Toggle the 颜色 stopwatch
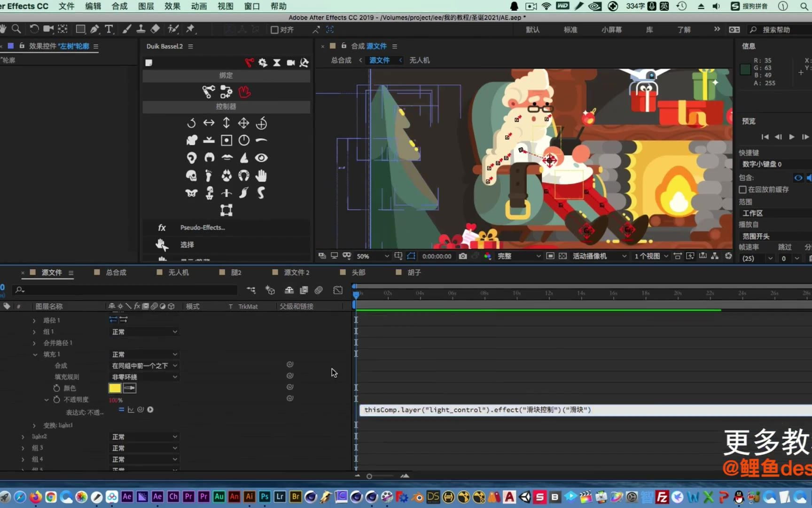This screenshot has height=508, width=812. pyautogui.click(x=57, y=388)
